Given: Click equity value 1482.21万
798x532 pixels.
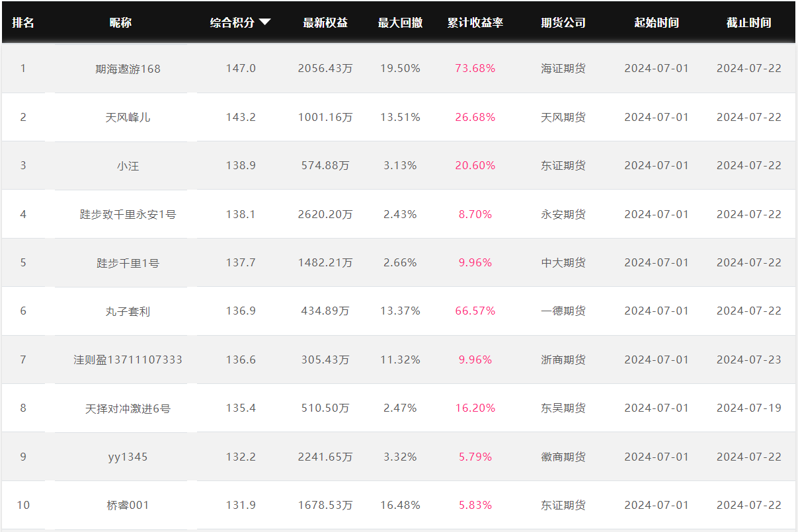Looking at the screenshot, I should [x=325, y=263].
